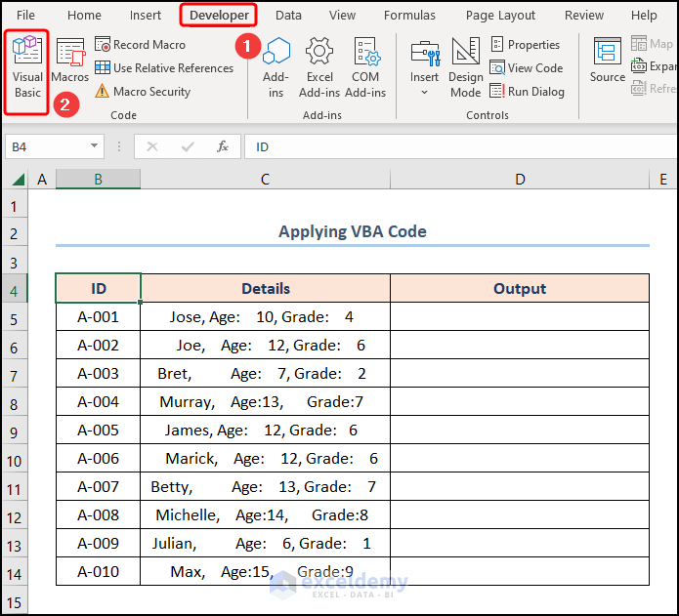This screenshot has height=616, width=679.
Task: Switch to the Formulas tab
Action: 409,16
